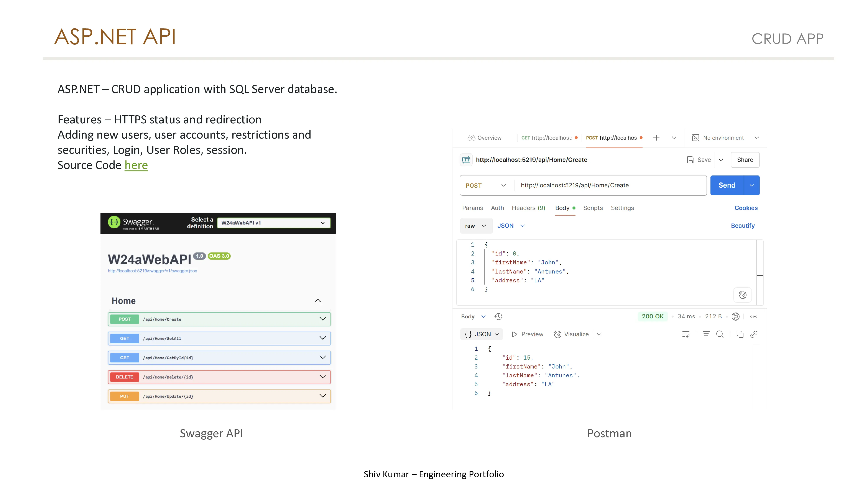Click the "id": 15 line in response
The width and height of the screenshot is (868, 488).
[518, 358]
